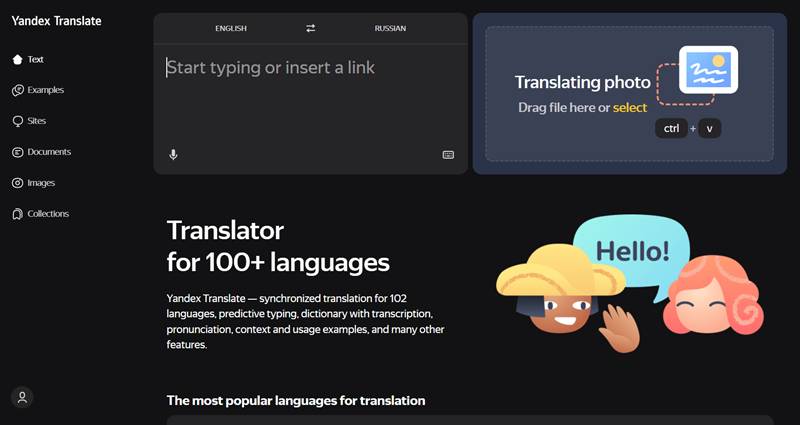800x425 pixels.
Task: Activate the microphone voice input icon
Action: tap(173, 155)
